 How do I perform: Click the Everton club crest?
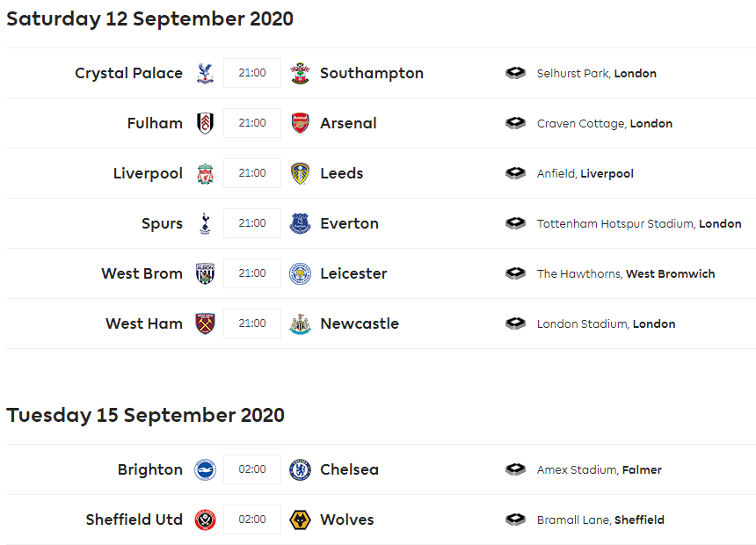[300, 223]
